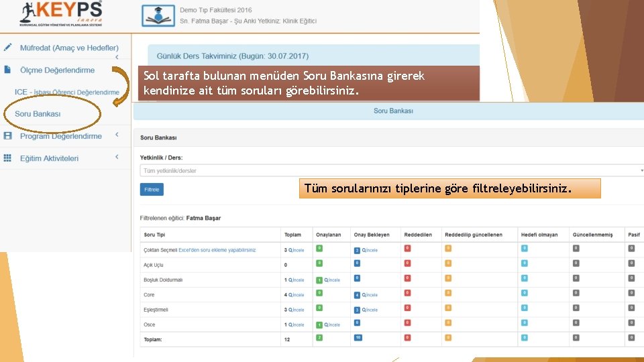Screen dimensions: 644x362
Task: Click the Onay Bekleyen column header
Action: point(372,235)
